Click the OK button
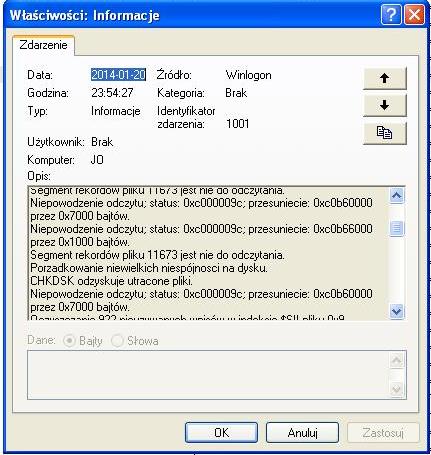Viewport: 431px width, 455px height. 221,433
